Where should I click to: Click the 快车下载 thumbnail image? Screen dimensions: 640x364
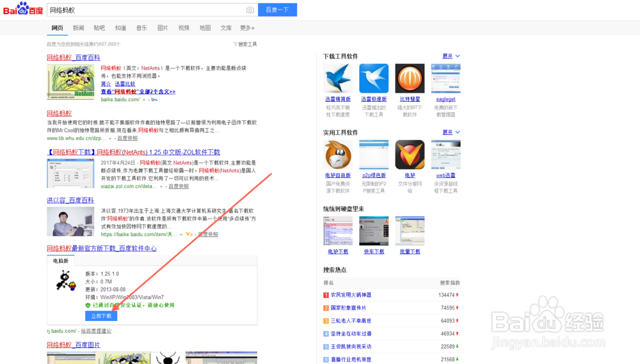374,231
